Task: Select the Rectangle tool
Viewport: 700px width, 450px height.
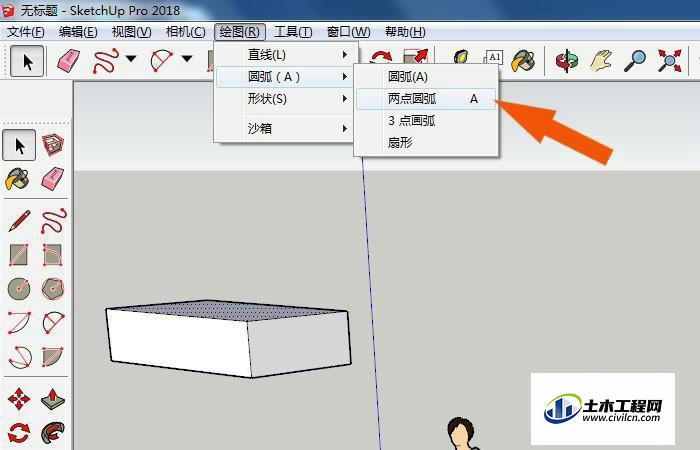Action: (x=19, y=255)
